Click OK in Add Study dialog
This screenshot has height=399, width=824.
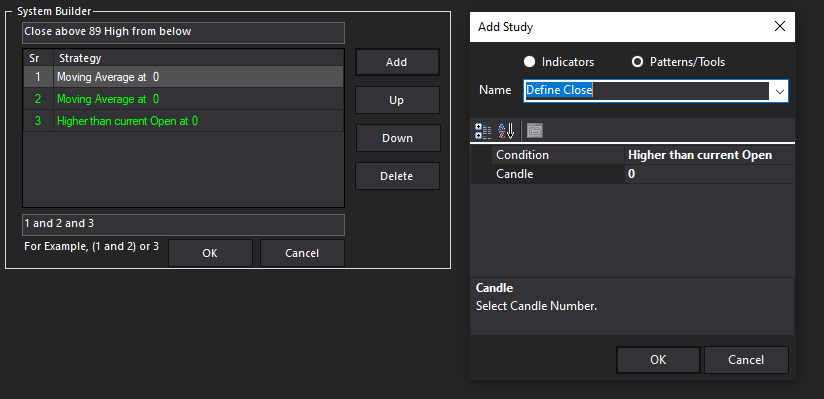(658, 360)
